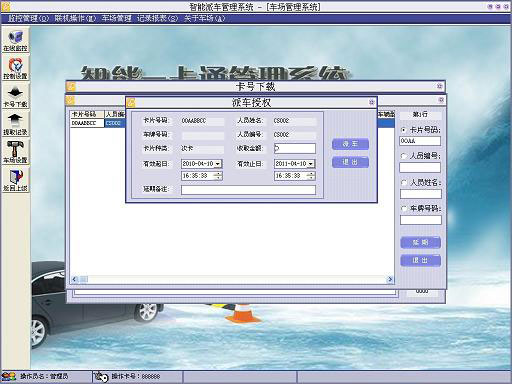Click the 派车授权 dialog title bar icon

click(x=131, y=103)
